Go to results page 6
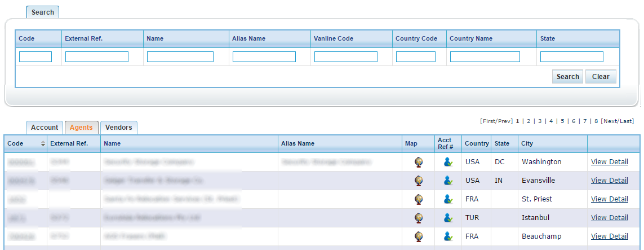Viewport: 644px width, 250px height. (x=574, y=121)
